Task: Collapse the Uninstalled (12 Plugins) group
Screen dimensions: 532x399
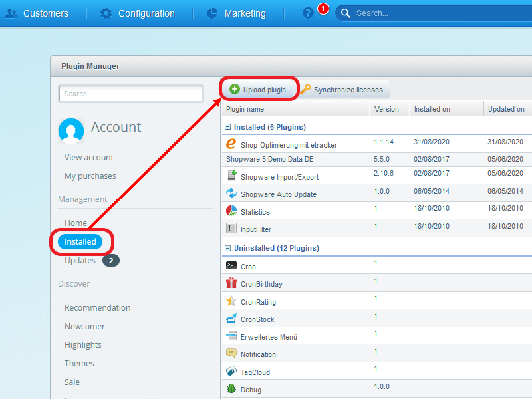Action: (x=227, y=248)
